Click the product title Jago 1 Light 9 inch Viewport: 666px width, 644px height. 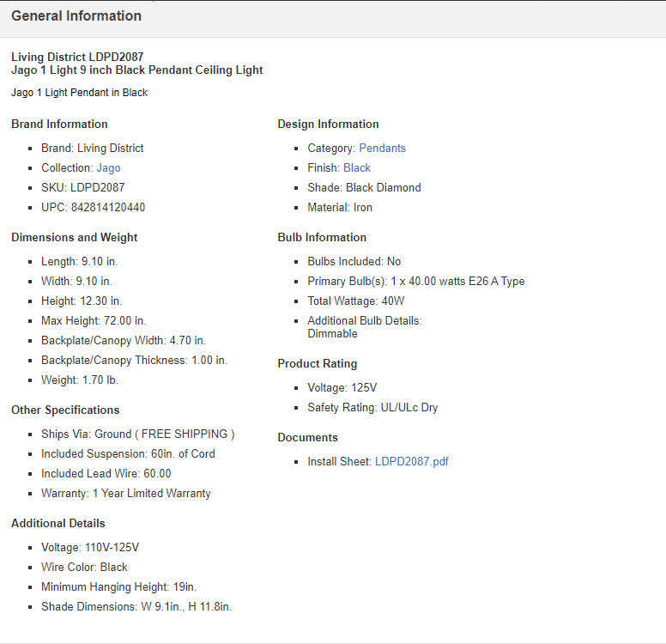point(137,70)
